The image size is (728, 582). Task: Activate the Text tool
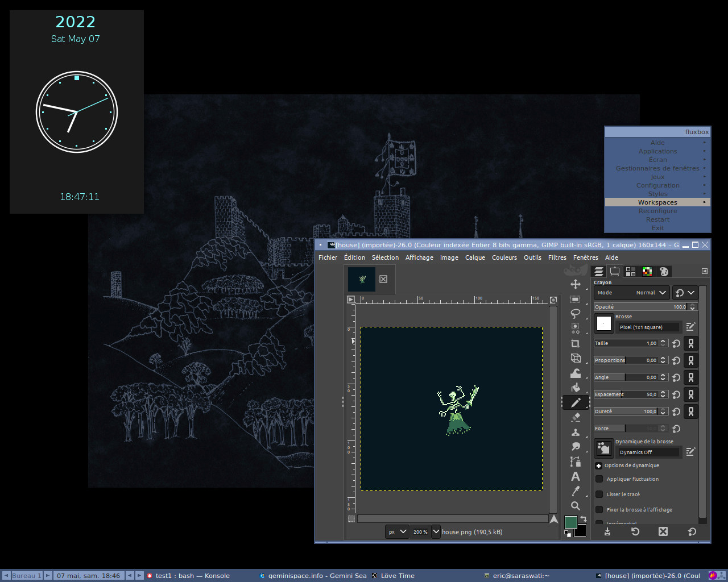(x=576, y=476)
